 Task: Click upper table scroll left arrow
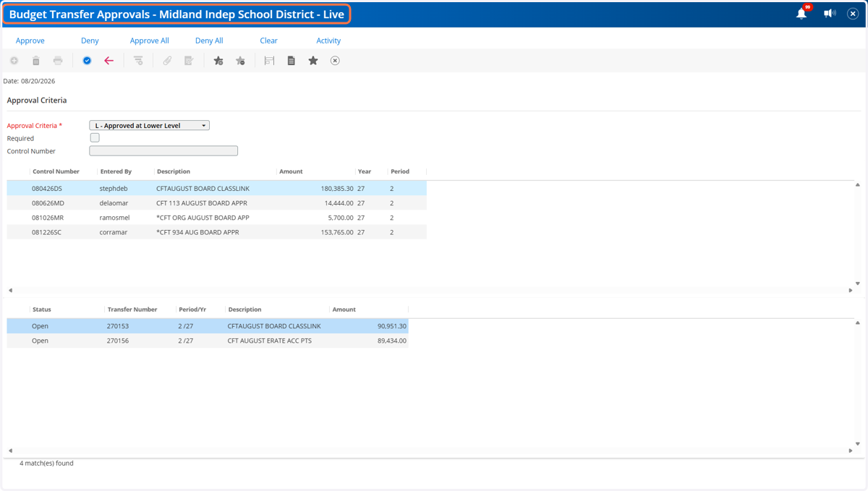(x=10, y=290)
